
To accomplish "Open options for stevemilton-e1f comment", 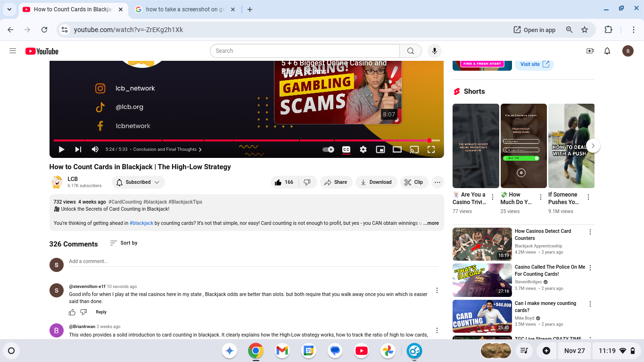I will 437,290.
